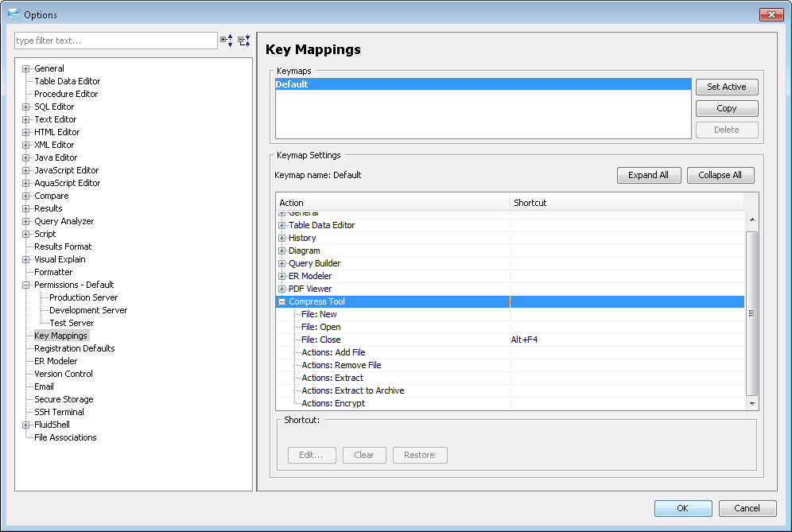
Task: Open SSH Terminal options
Action: [x=59, y=412]
